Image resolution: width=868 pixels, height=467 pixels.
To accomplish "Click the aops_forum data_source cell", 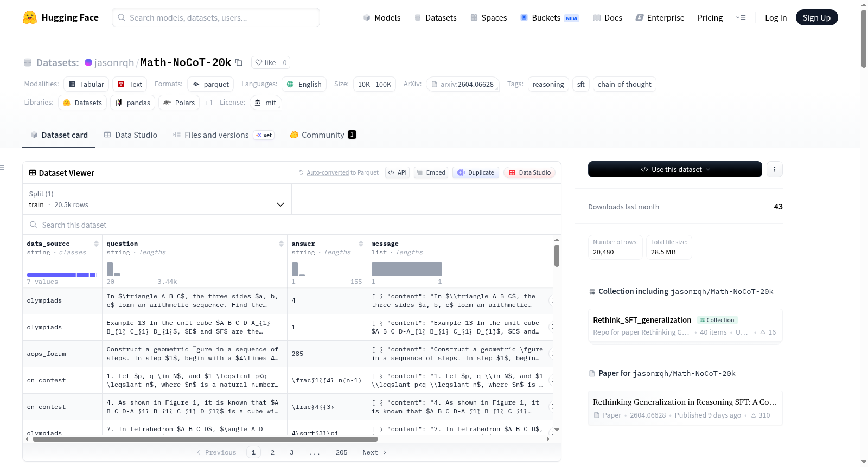I will tap(62, 354).
